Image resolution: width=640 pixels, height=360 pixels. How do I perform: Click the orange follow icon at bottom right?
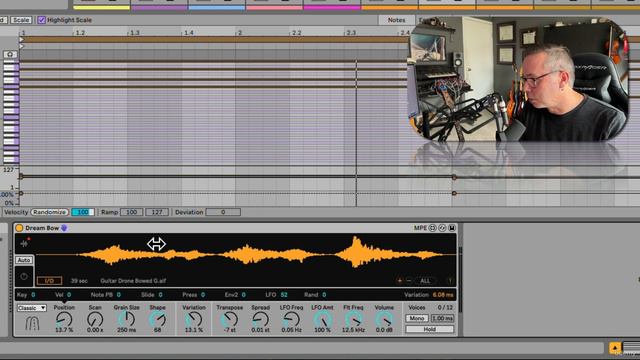[x=615, y=348]
